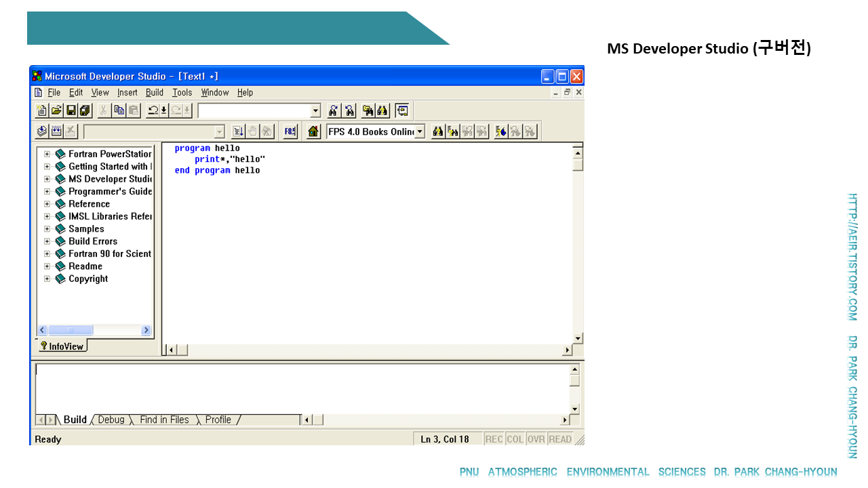Open the Help menu
This screenshot has height=488, width=868.
(x=245, y=93)
